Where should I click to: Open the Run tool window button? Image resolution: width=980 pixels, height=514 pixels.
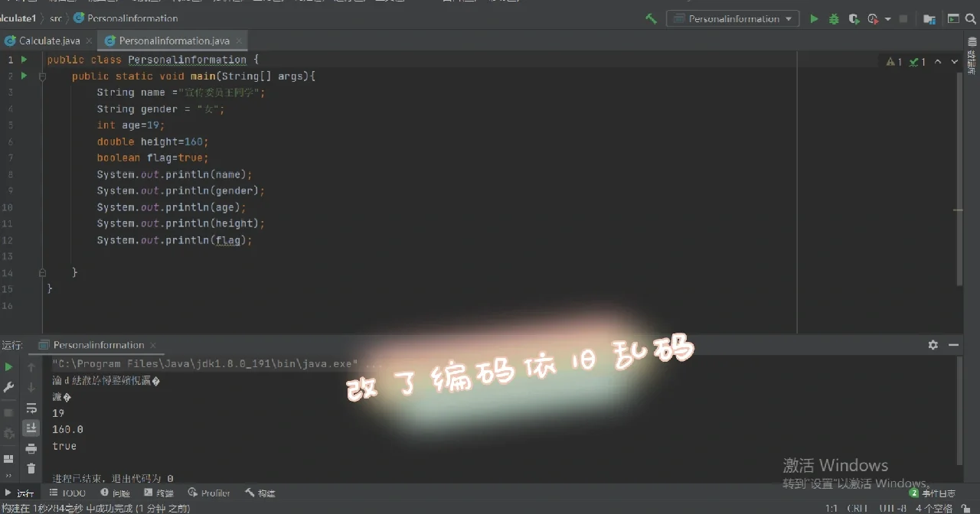coord(19,493)
